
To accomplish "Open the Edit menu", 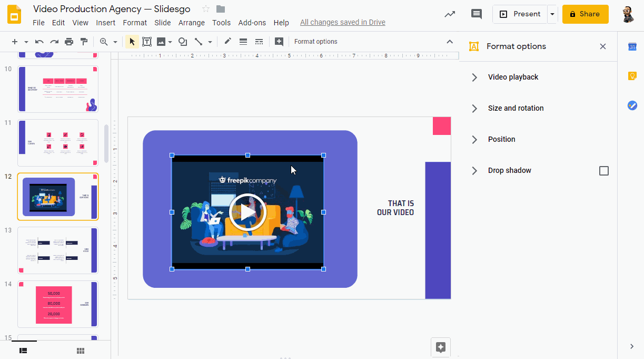I will 58,23.
